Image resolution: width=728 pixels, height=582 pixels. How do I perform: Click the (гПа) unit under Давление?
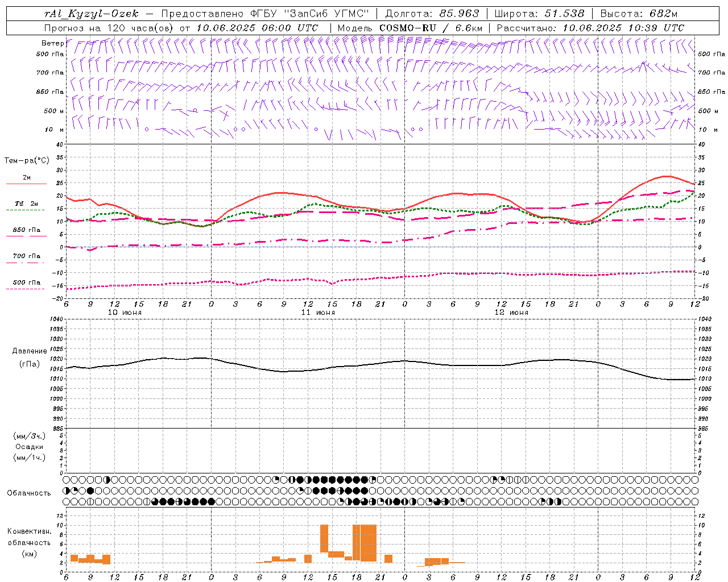(x=30, y=364)
